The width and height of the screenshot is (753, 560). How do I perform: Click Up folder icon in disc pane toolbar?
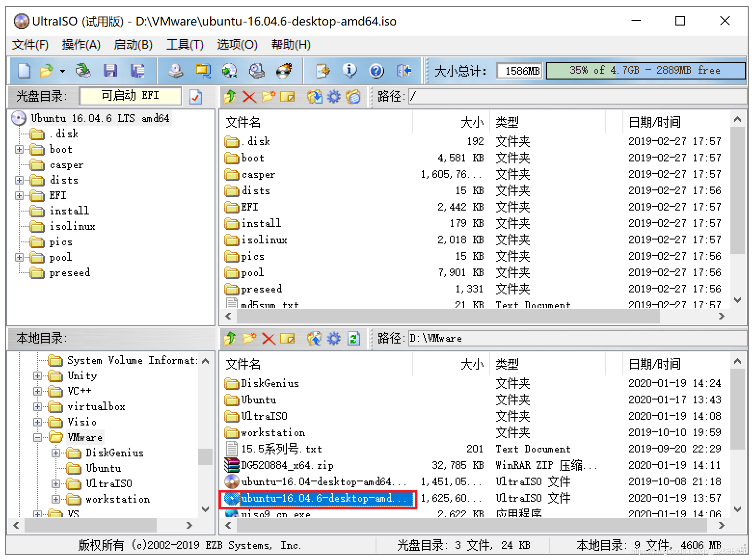point(230,97)
